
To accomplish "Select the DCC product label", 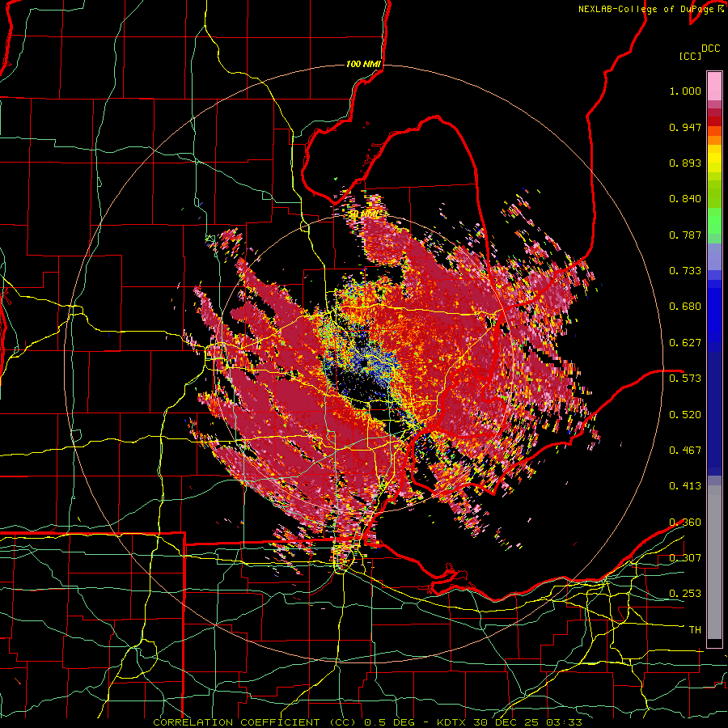I will [x=710, y=49].
